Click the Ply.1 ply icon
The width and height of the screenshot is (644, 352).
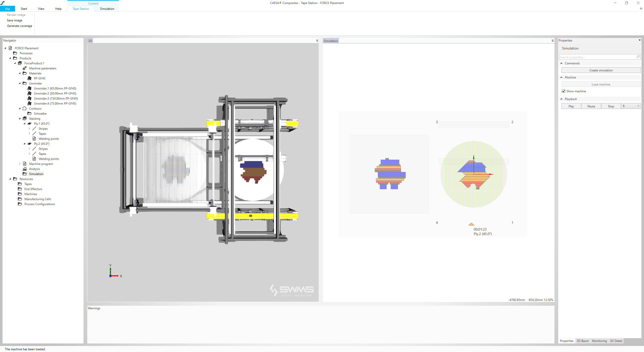pos(29,123)
